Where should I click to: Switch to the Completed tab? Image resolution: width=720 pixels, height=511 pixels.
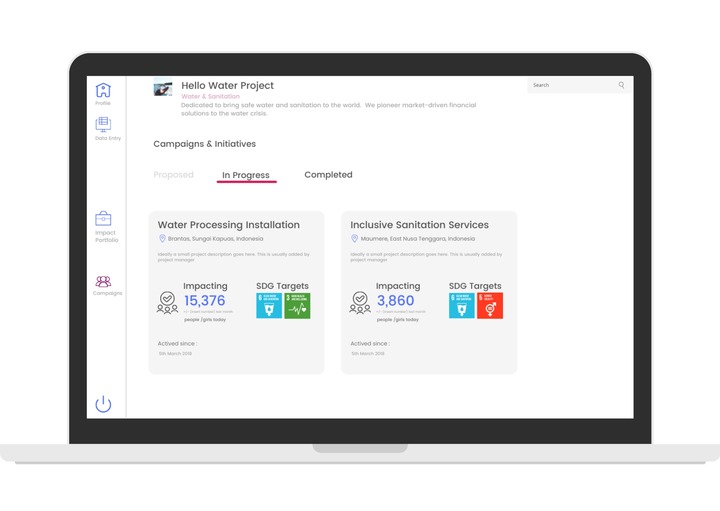pos(328,175)
